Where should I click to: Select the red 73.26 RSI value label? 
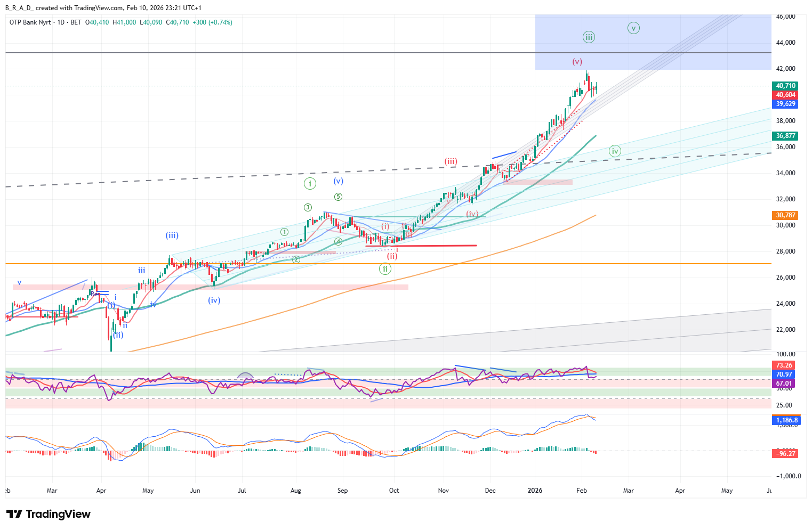click(x=784, y=365)
